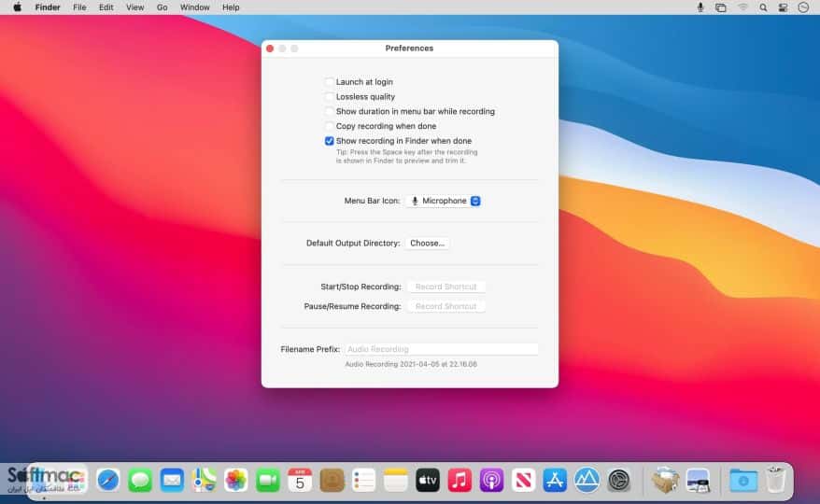Click the Start/Stop Recording shortcut recorder
The image size is (820, 504).
446,287
